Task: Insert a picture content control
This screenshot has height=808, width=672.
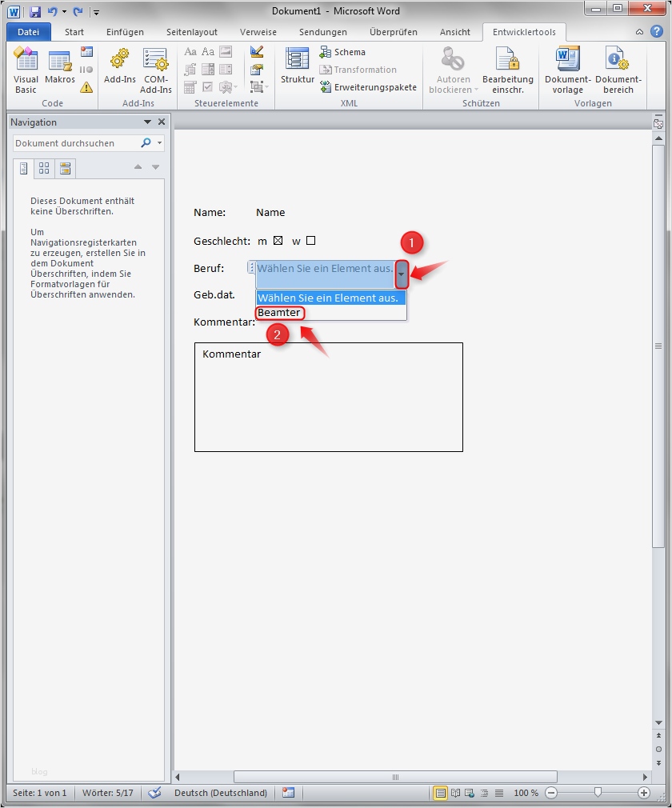Action: click(226, 51)
